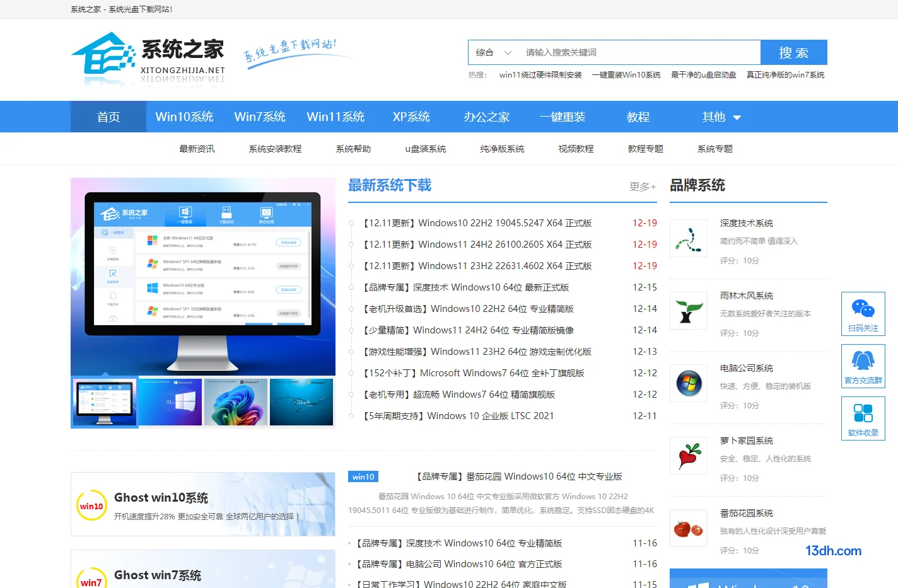Image resolution: width=898 pixels, height=588 pixels.
Task: Select first slideshow thumbnail with monitor
Action: 105,402
